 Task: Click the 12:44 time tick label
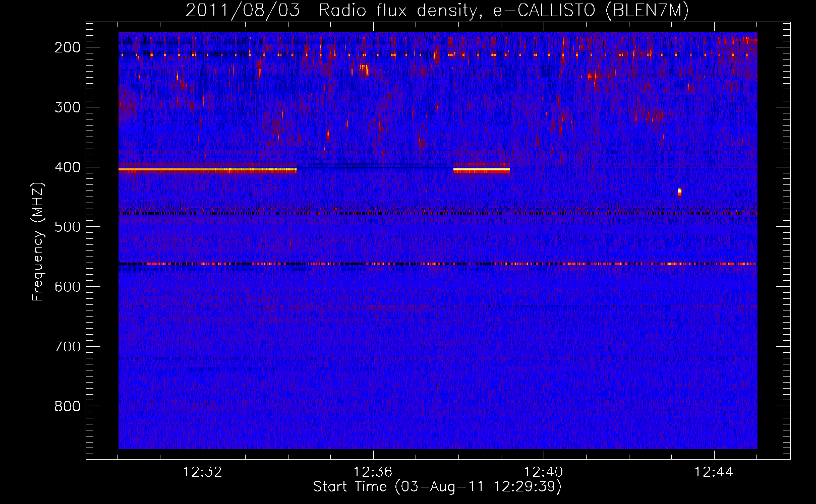point(714,472)
